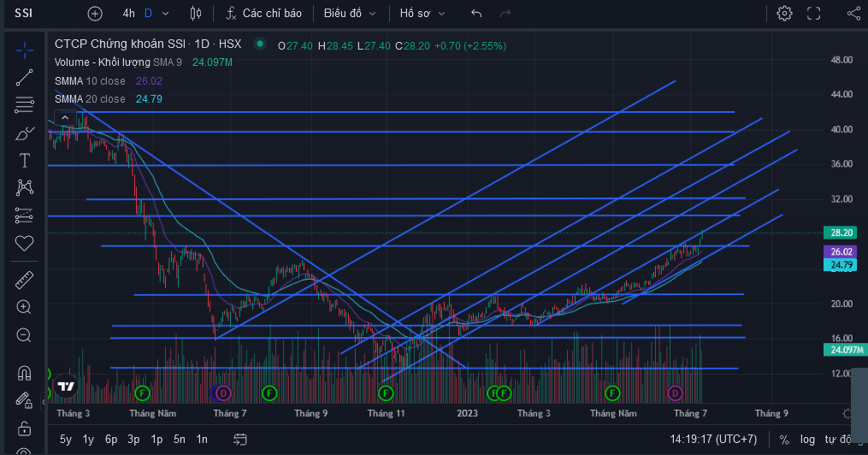
Task: Open the chart patterns tool
Action: coord(24,187)
